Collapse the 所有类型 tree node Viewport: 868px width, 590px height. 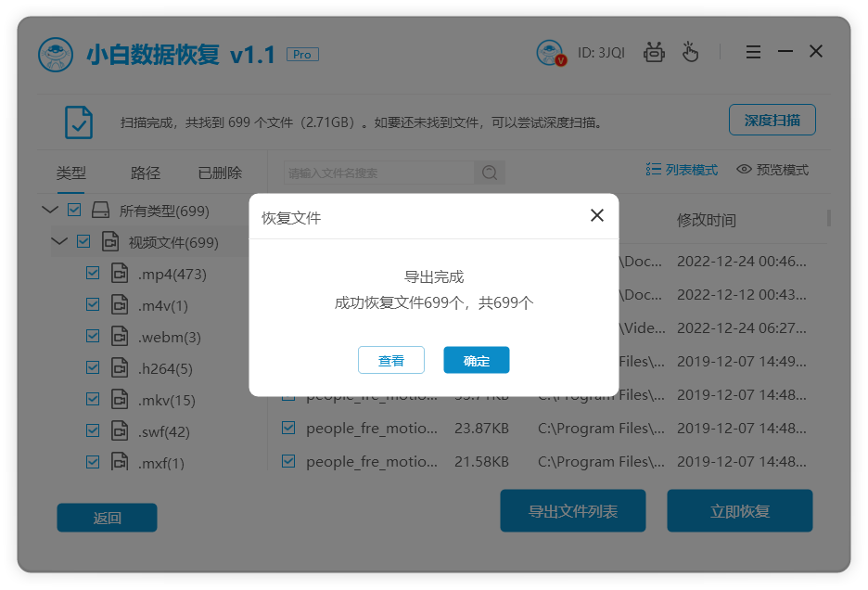[x=49, y=210]
